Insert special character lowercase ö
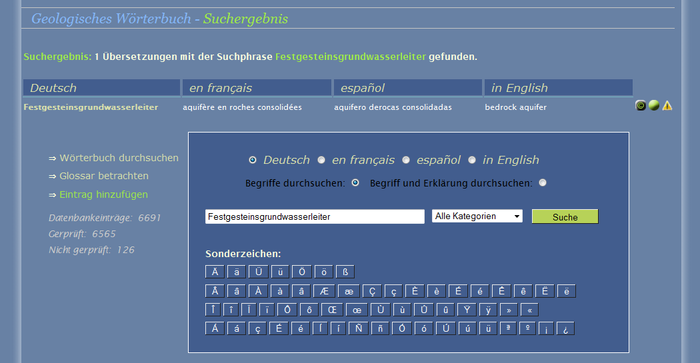Viewport: 700px width, 363px height. tap(324, 271)
